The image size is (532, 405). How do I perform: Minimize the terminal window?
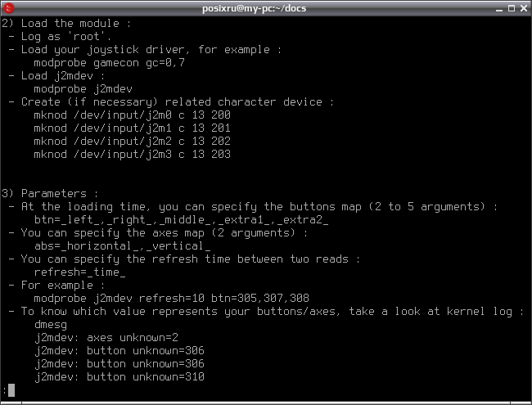(x=498, y=8)
